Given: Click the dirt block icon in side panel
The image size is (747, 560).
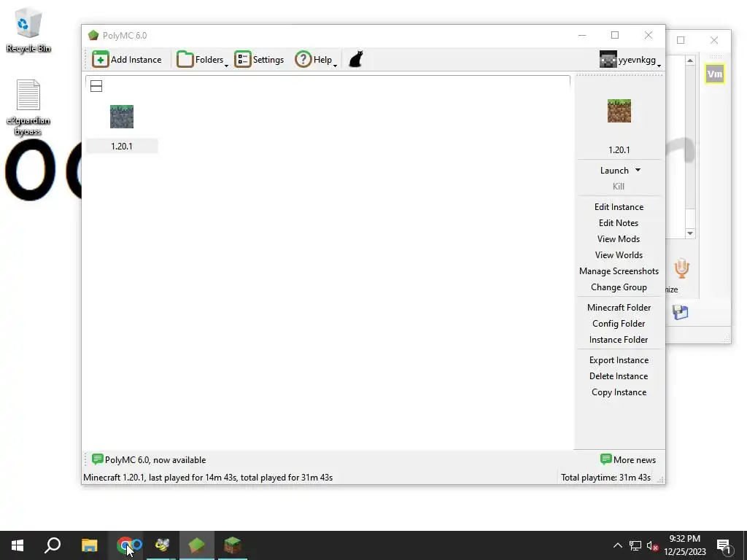Looking at the screenshot, I should coord(619,111).
